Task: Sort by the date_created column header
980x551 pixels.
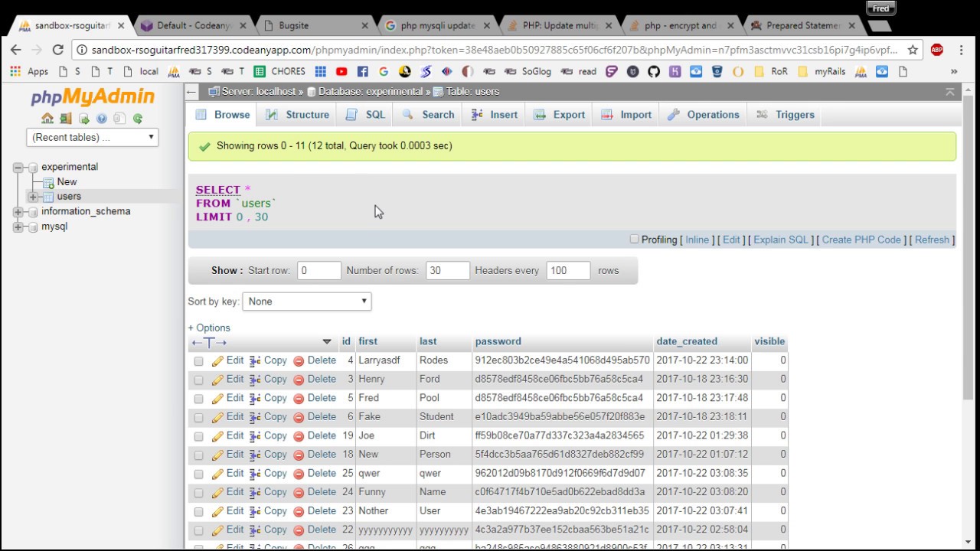Action: point(687,341)
